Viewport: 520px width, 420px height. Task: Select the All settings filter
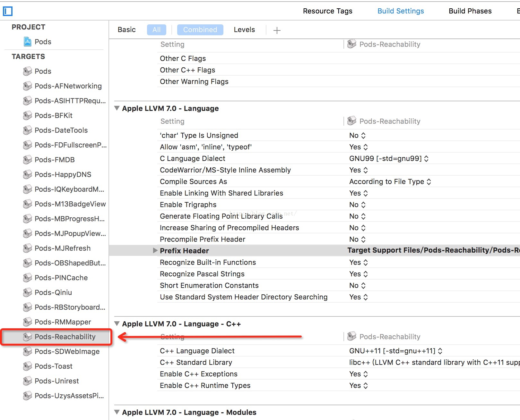[157, 30]
